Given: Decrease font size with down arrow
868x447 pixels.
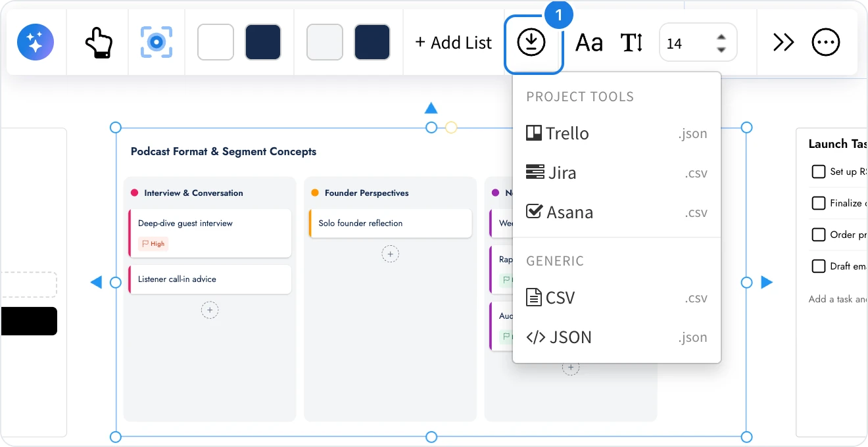Looking at the screenshot, I should (721, 50).
